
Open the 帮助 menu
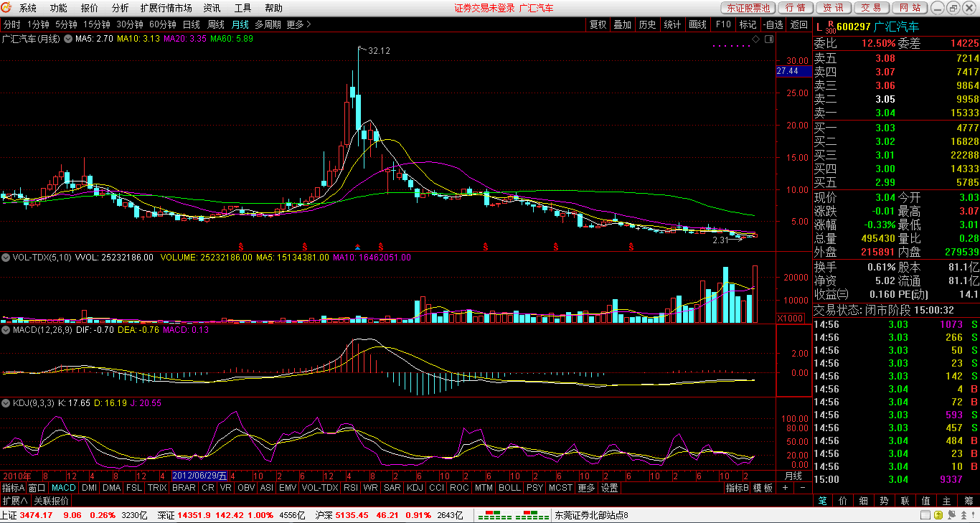coord(273,9)
